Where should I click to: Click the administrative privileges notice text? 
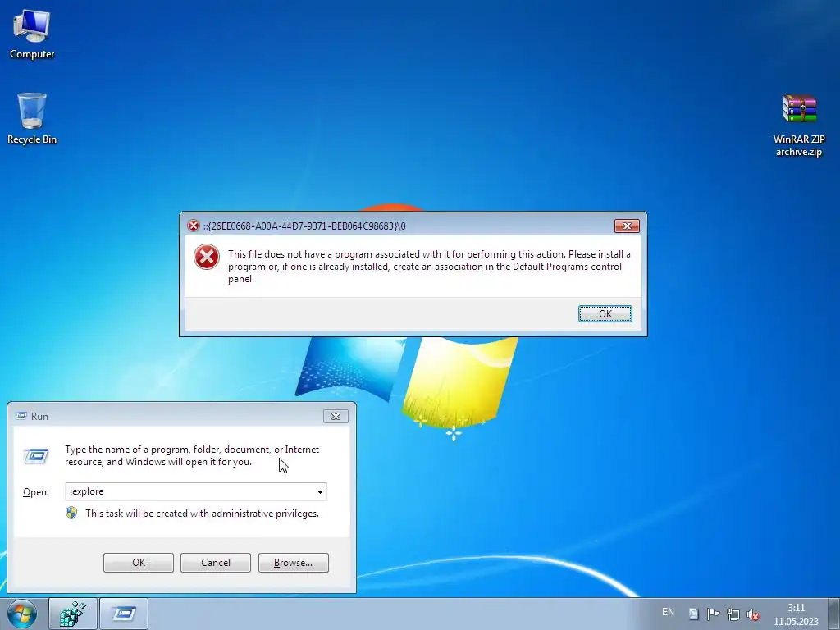coord(202,514)
